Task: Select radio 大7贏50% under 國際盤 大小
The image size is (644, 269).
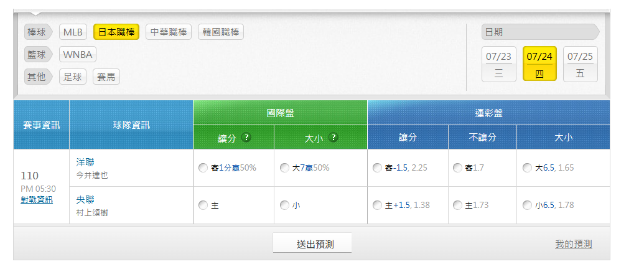Action: [284, 168]
